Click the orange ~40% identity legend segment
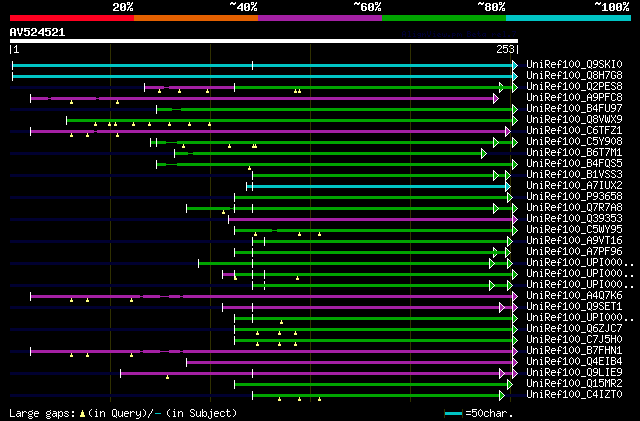This screenshot has height=421, width=640. pos(196,18)
